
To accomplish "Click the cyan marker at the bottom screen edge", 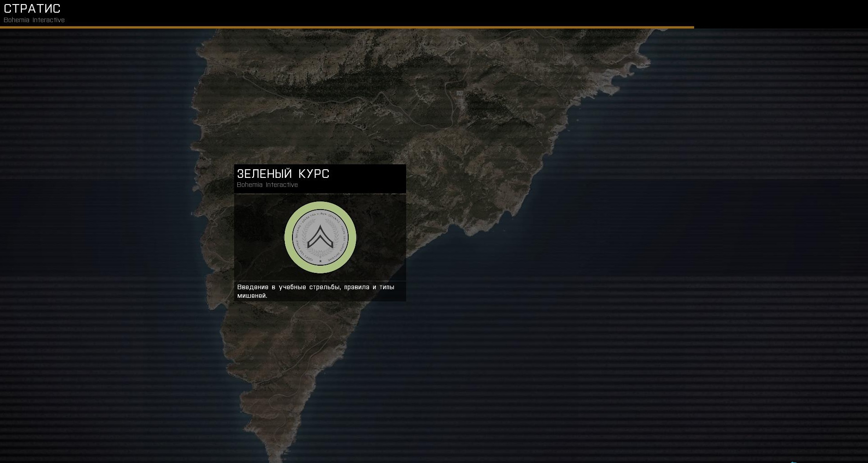I will coord(792,462).
